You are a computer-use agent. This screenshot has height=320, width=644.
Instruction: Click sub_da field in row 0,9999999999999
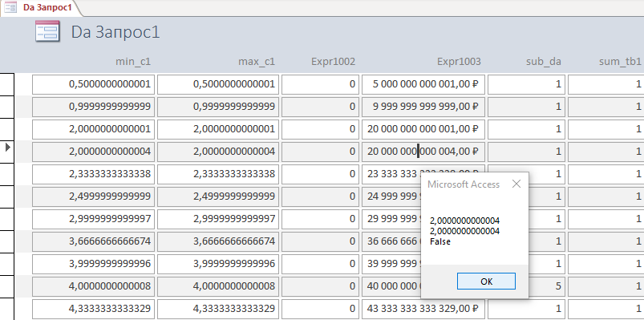click(527, 107)
